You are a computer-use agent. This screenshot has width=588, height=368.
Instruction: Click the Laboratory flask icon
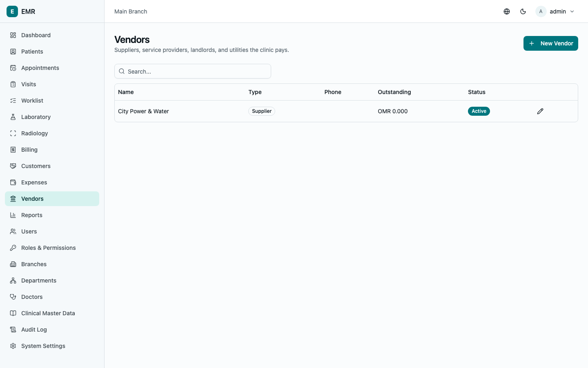point(13,117)
